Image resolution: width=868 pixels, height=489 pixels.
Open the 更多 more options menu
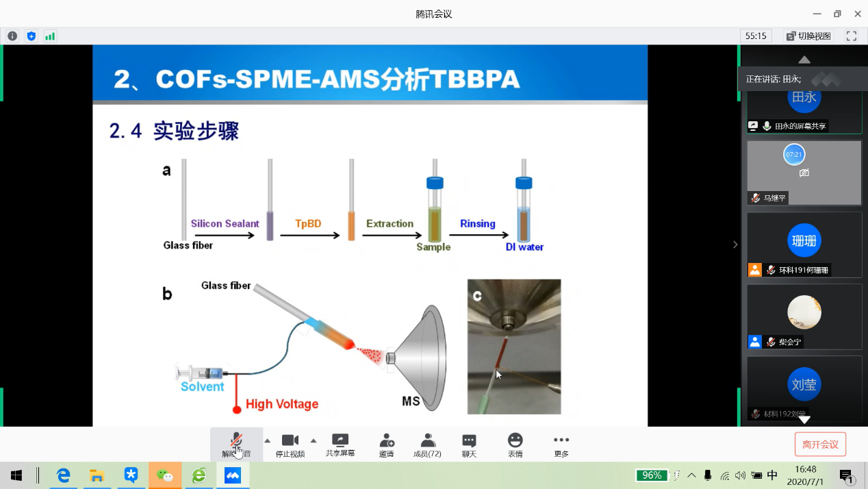pos(561,444)
